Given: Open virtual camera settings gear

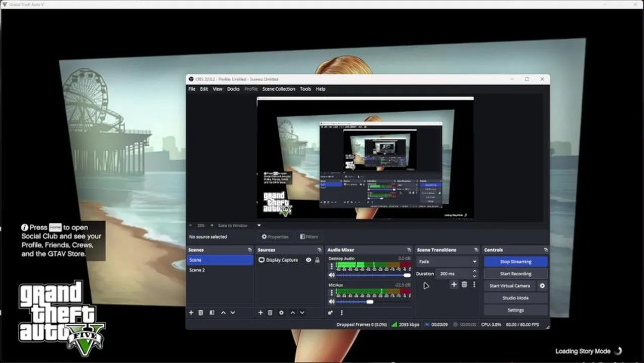Looking at the screenshot, I should [542, 286].
